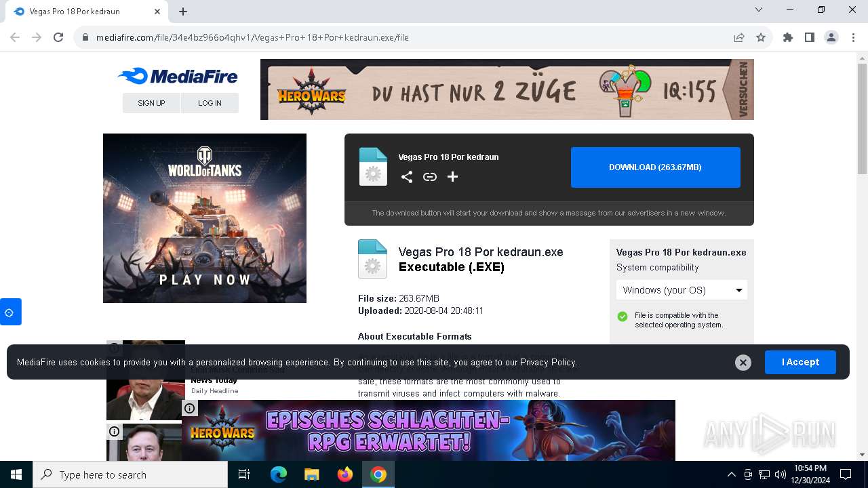Open the Privacy Policy text in banner
Image resolution: width=868 pixels, height=488 pixels.
pos(548,363)
